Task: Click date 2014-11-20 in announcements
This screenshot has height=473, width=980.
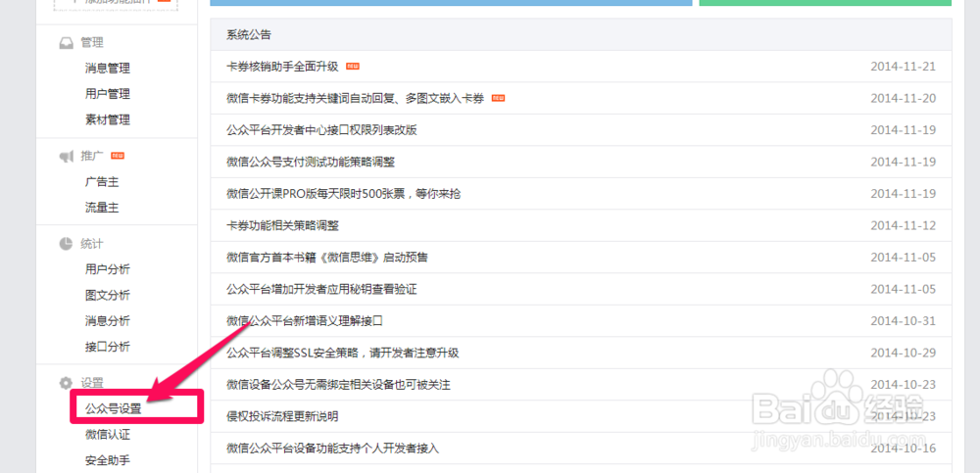Action: tap(904, 98)
